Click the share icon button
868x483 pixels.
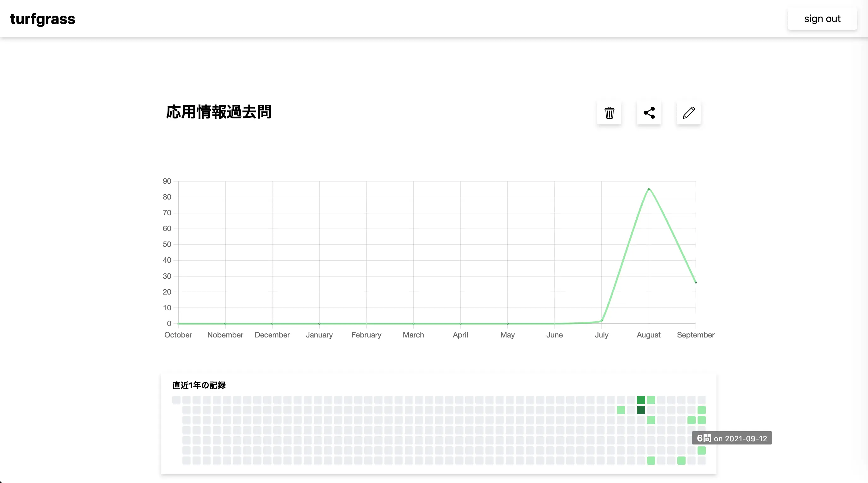(x=649, y=113)
